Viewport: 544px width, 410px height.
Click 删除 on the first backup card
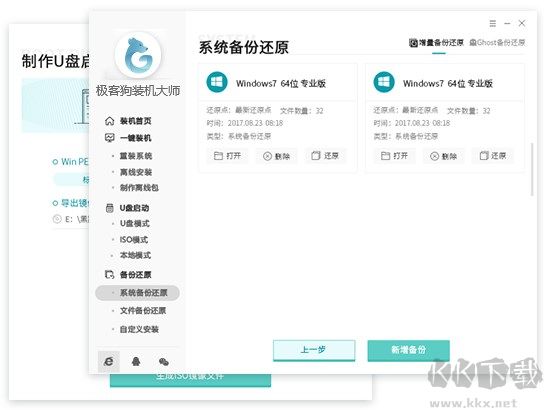[276, 156]
